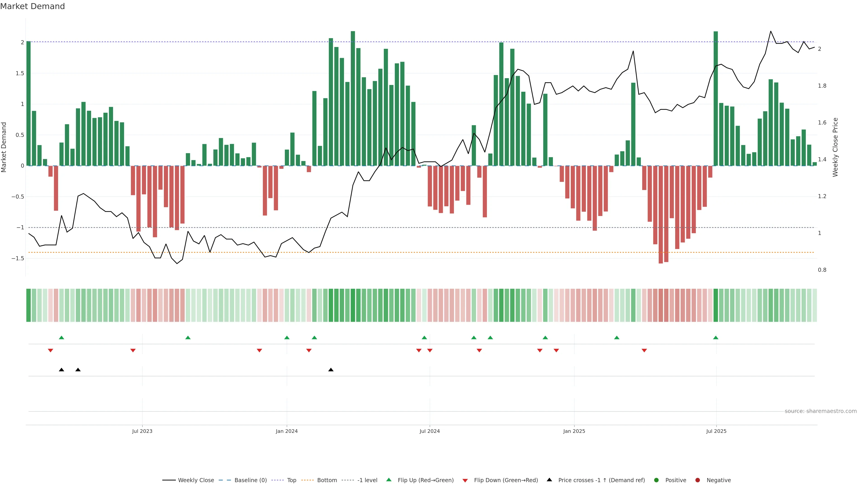Click the green Flip Up triangle legend icon
Image resolution: width=868 pixels, height=488 pixels.
389,480
